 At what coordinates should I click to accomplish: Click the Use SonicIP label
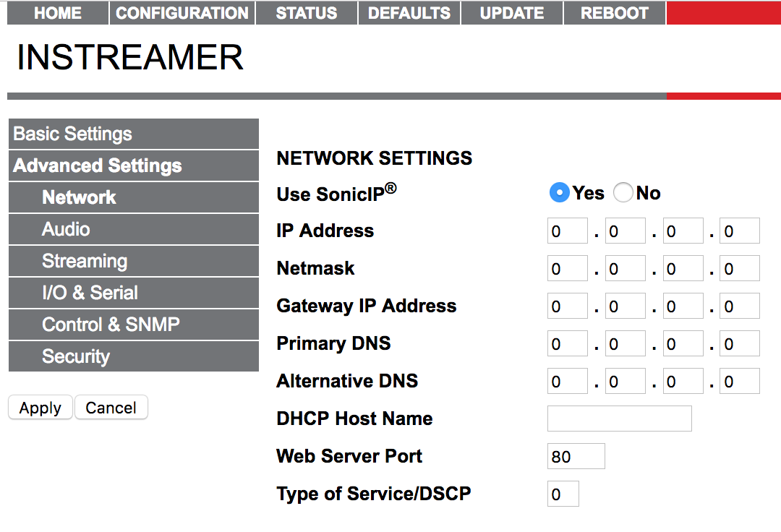[337, 193]
